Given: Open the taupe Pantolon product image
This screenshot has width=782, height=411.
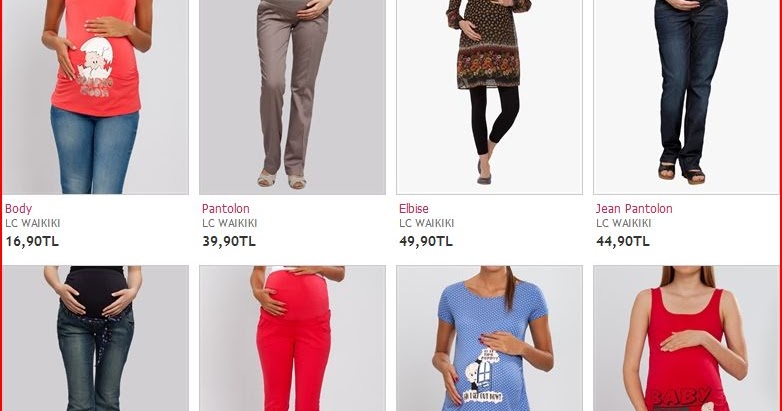Looking at the screenshot, I should tap(292, 97).
